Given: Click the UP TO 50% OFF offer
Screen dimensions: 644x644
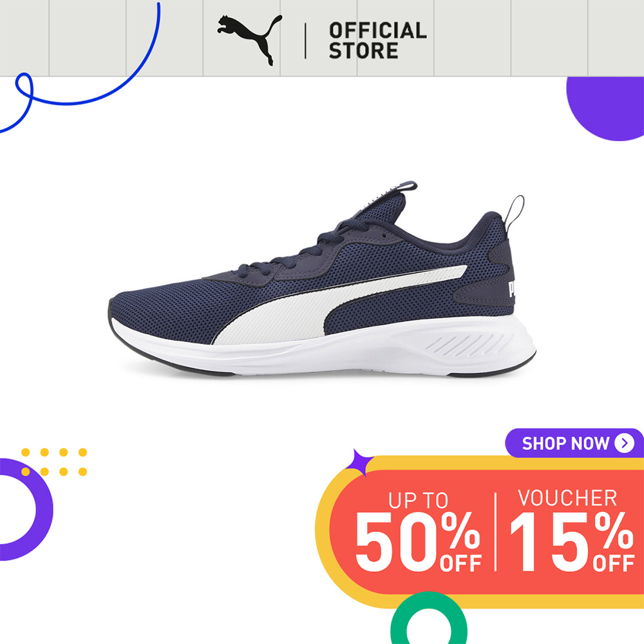Looking at the screenshot, I should (x=418, y=532).
